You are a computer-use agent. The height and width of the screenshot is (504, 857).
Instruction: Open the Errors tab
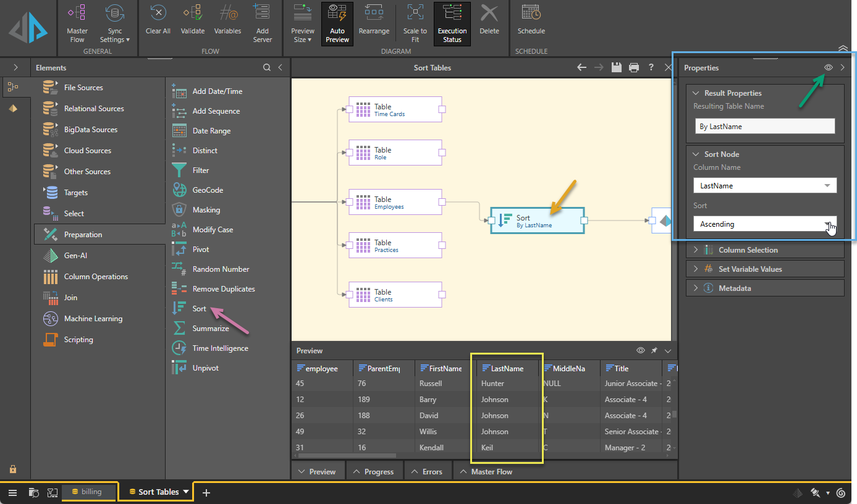(428, 472)
